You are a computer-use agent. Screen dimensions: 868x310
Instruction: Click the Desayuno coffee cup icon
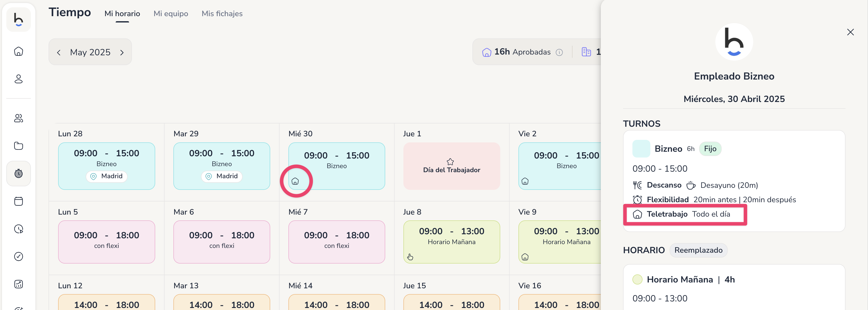(691, 185)
